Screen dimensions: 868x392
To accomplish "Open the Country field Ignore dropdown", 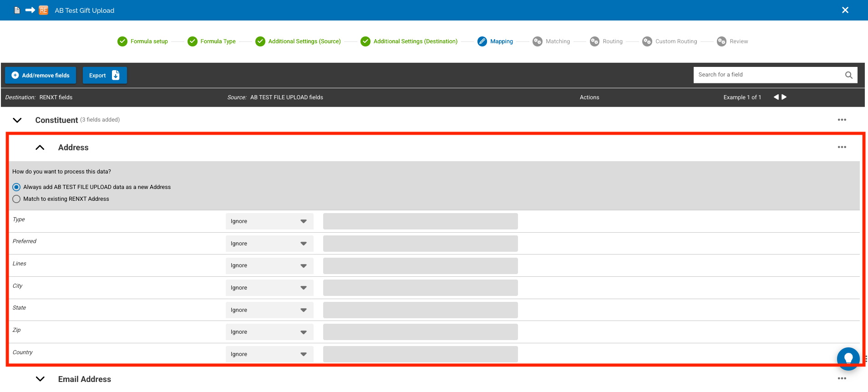I will [x=269, y=354].
